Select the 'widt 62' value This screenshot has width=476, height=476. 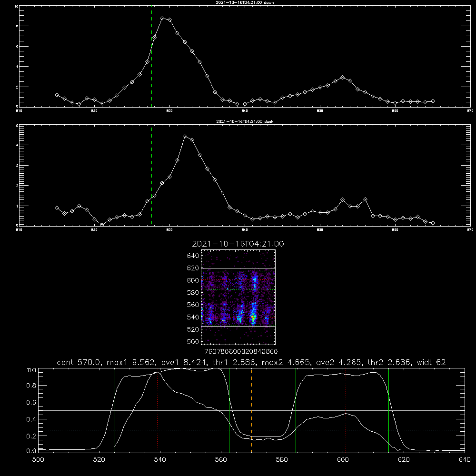click(431, 362)
